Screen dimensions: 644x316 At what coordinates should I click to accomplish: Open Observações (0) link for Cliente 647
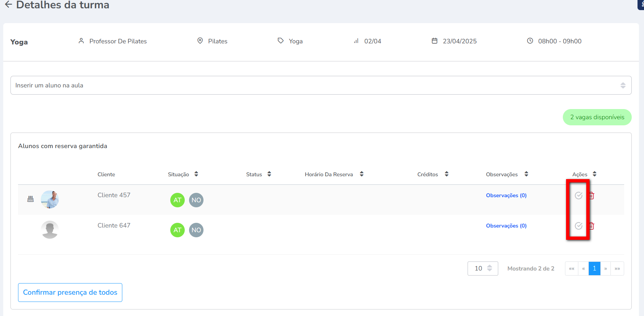pyautogui.click(x=506, y=226)
